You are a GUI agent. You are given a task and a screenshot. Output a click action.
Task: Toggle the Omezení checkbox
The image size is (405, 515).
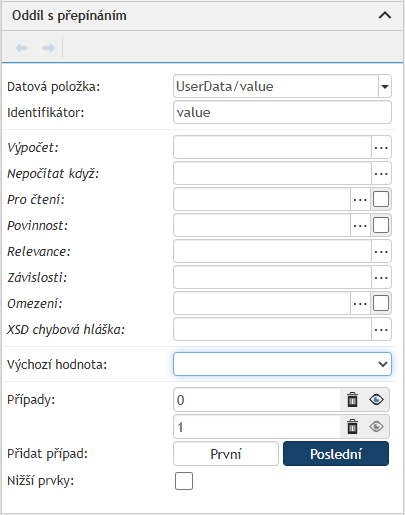coord(381,303)
